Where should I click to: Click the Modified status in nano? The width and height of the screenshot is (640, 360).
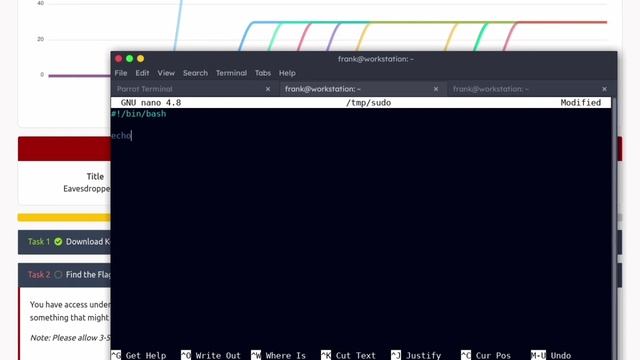pos(580,103)
